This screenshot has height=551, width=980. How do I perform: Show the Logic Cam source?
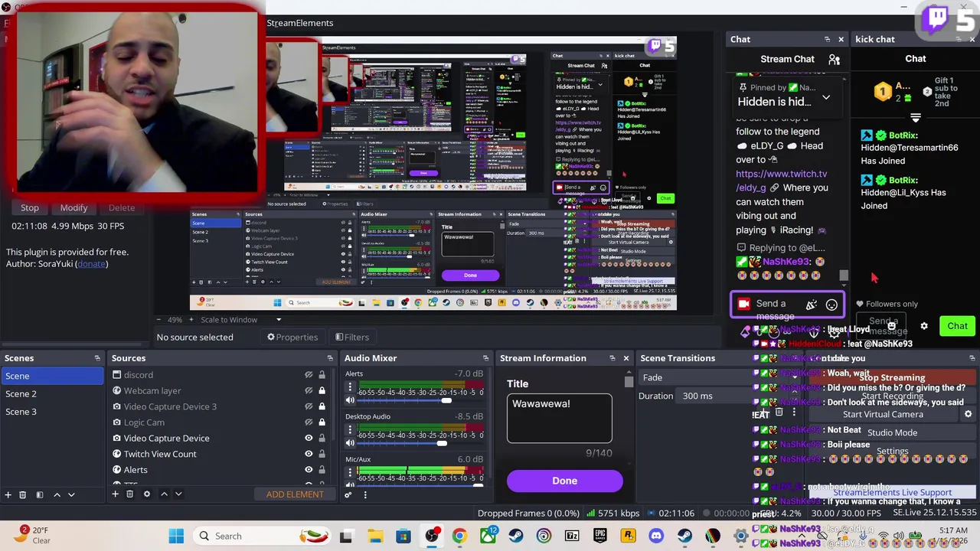tap(309, 422)
